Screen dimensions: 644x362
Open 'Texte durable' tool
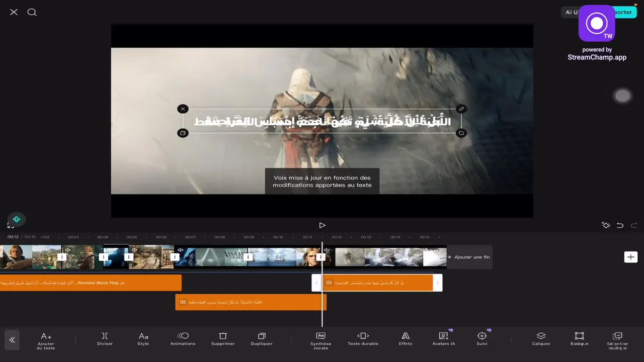tap(363, 339)
